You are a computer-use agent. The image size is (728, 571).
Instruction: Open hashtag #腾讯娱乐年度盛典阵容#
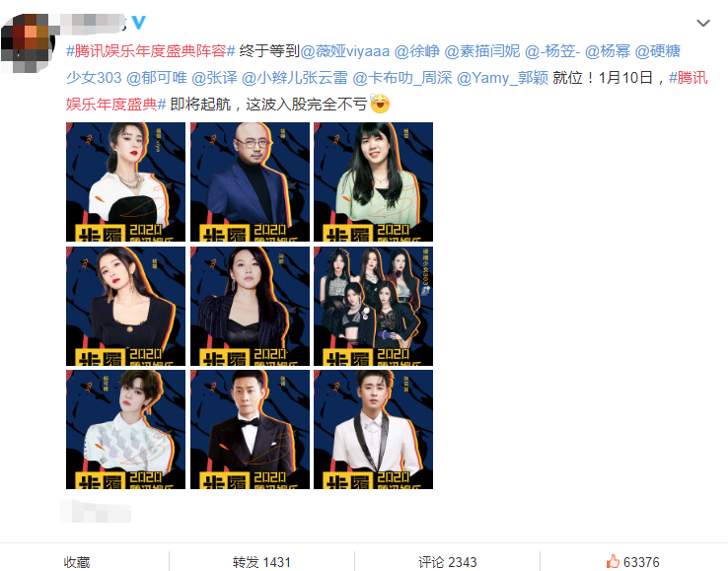click(151, 51)
